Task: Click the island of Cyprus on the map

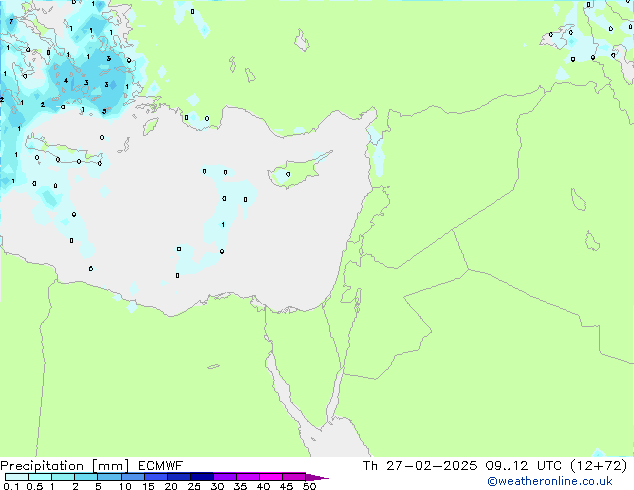Action: coord(298,171)
